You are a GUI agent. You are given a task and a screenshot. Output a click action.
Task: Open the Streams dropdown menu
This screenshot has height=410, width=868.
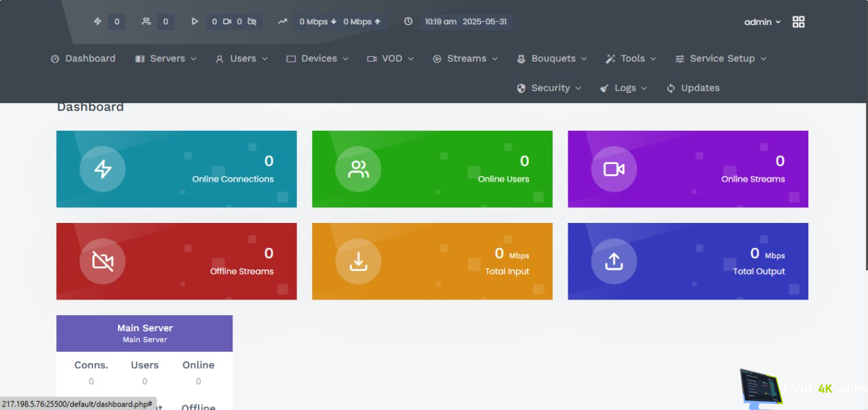[x=465, y=59]
